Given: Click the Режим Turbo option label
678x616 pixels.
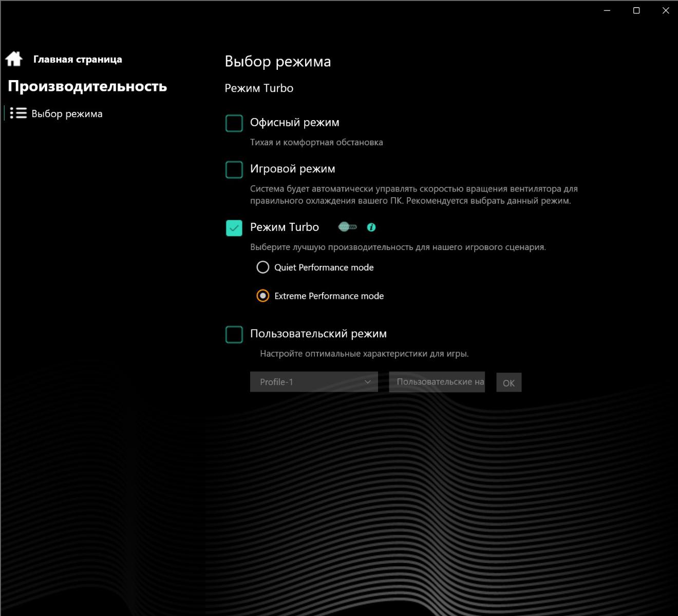Looking at the screenshot, I should tap(285, 227).
